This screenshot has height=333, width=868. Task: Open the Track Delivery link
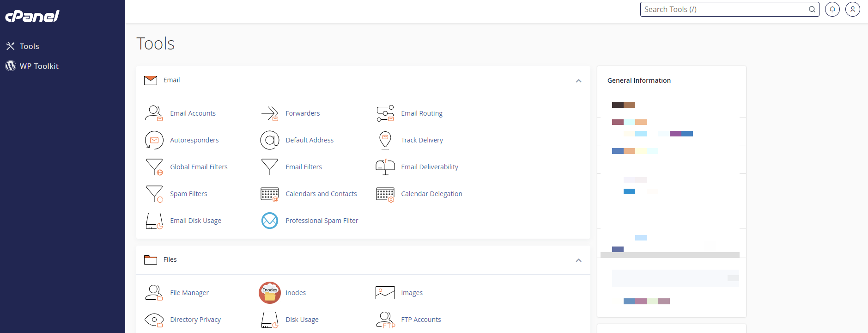pyautogui.click(x=422, y=140)
